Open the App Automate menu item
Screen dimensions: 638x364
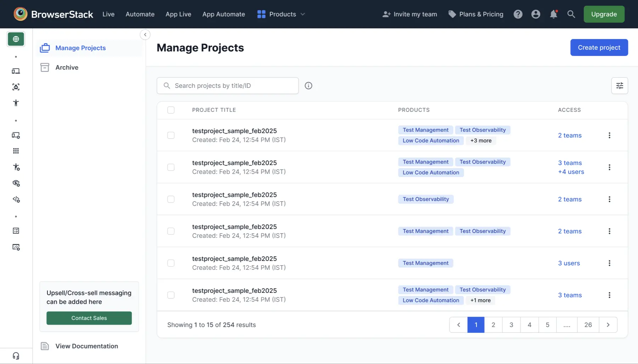tap(224, 14)
